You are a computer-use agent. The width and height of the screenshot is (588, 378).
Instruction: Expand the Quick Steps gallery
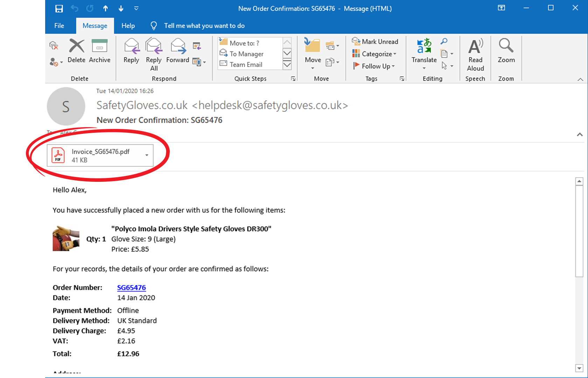tap(287, 65)
